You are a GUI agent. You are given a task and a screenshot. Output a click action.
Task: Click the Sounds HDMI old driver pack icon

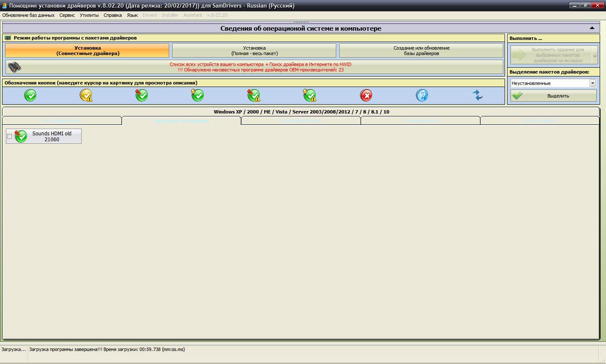point(21,136)
